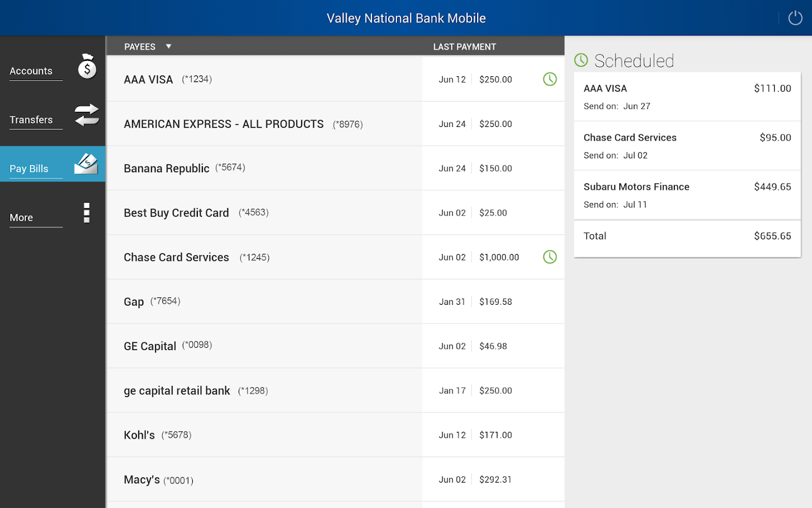Open scheduled Chase Card Services $95.00 payment
This screenshot has width=812, height=508.
pos(687,146)
